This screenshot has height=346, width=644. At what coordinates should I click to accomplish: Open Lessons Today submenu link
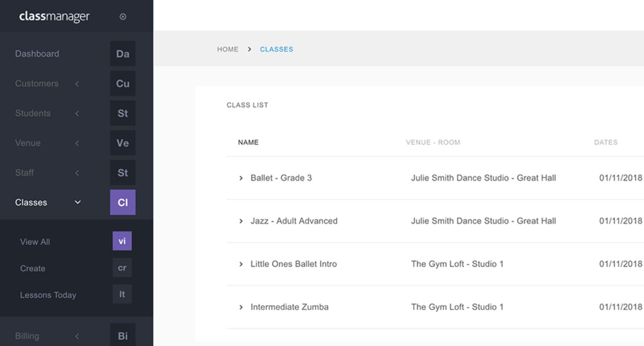click(x=48, y=295)
